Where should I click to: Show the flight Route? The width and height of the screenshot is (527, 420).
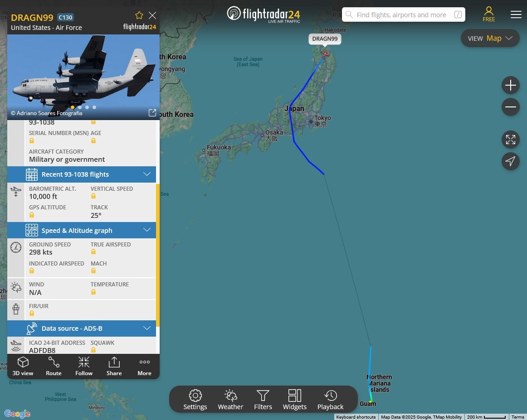54,366
